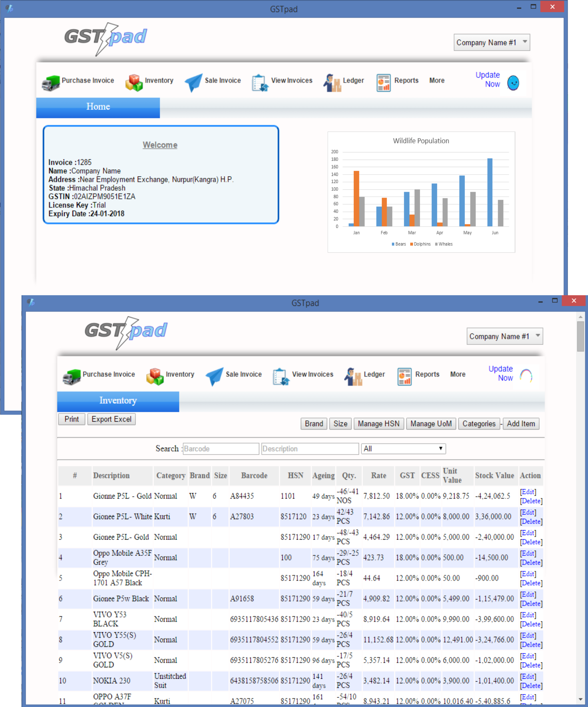This screenshot has height=707, width=588.
Task: Open More menu in the Home window
Action: (x=437, y=81)
